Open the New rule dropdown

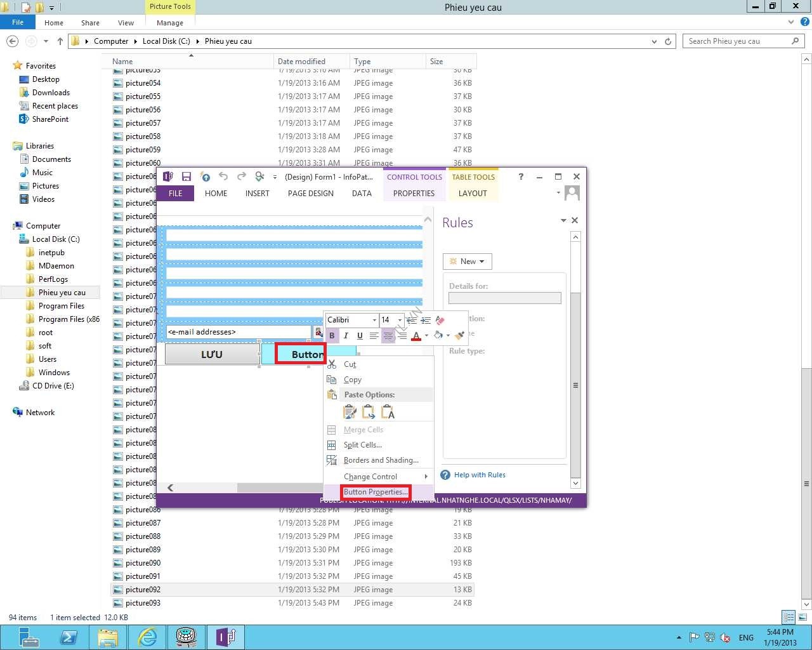468,262
